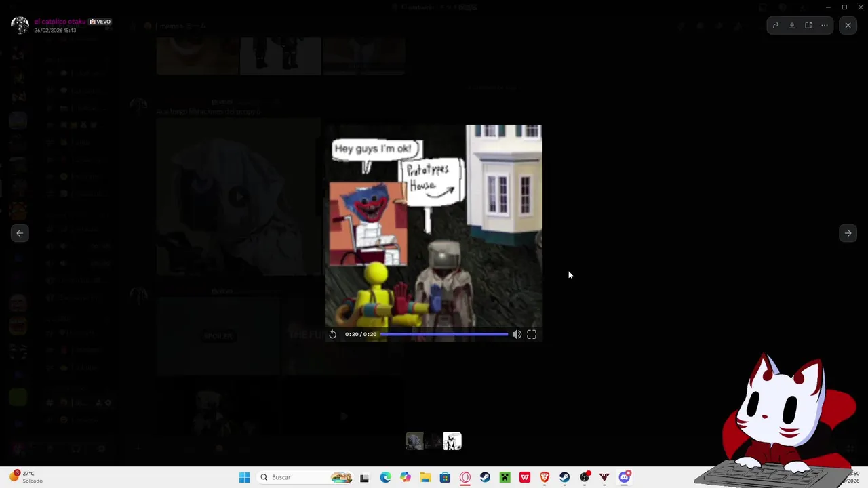Switch to Discord from the taskbar
Viewport: 868px width, 488px height.
pos(625,477)
